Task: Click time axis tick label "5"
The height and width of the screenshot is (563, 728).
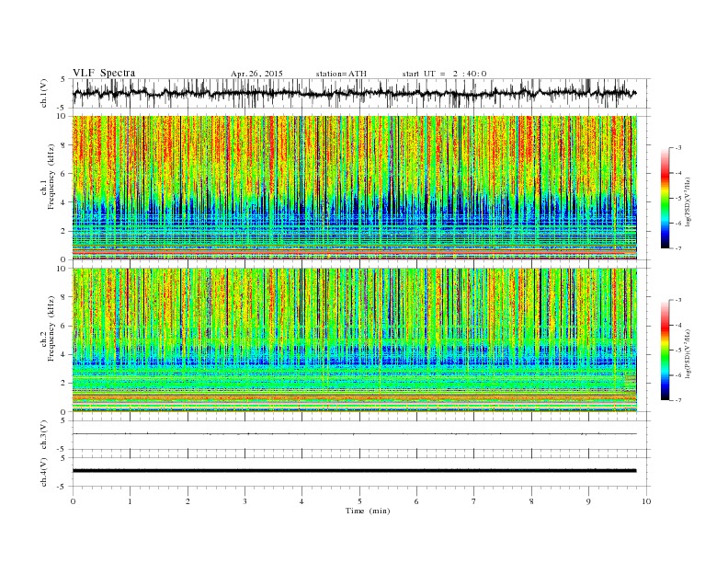Action: click(359, 501)
